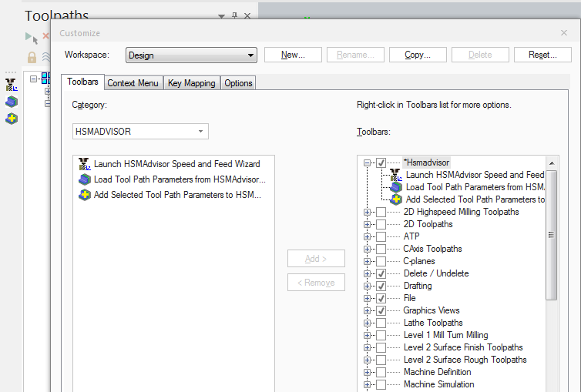Image resolution: width=581 pixels, height=392 pixels.
Task: Select Launch HSMAdvisor Speed and Feed Wizard in category list
Action: [170, 164]
